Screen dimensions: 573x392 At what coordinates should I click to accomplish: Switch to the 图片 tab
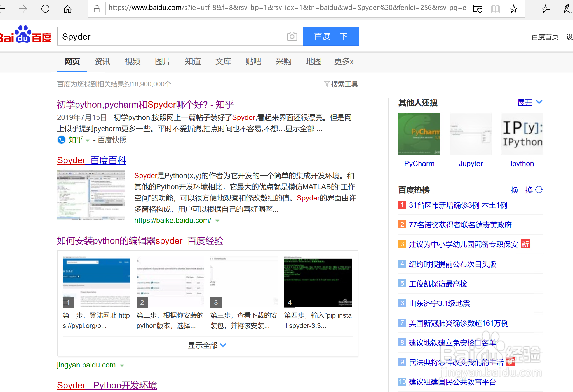[163, 62]
